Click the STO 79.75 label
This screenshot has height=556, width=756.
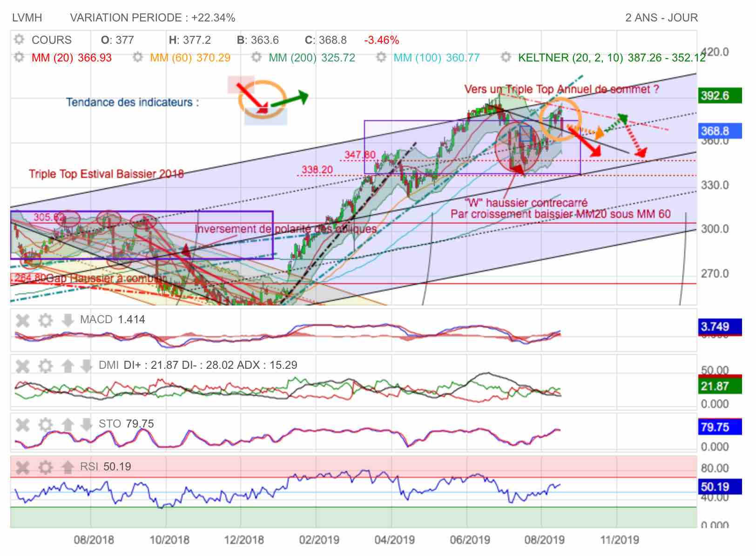pos(126,424)
